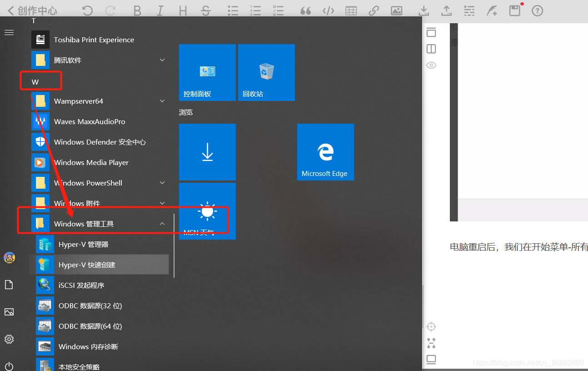Toggle the split column view icon
The width and height of the screenshot is (588, 371).
431,49
